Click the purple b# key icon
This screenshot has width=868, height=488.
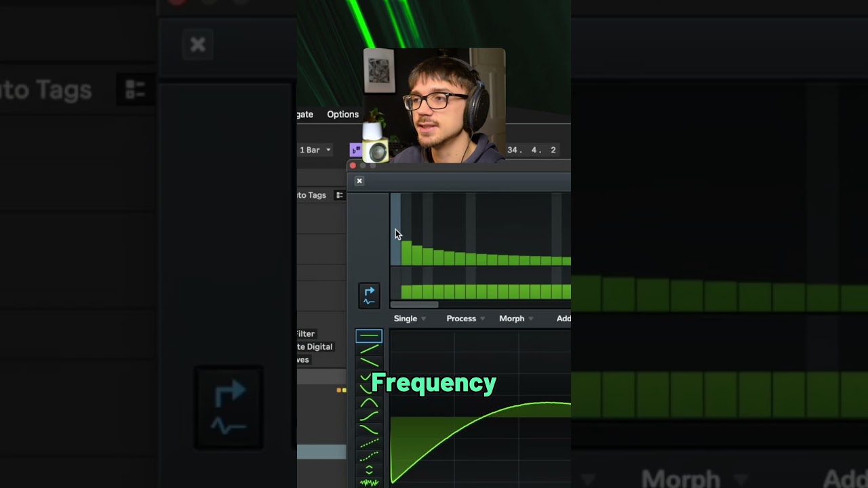coord(355,150)
